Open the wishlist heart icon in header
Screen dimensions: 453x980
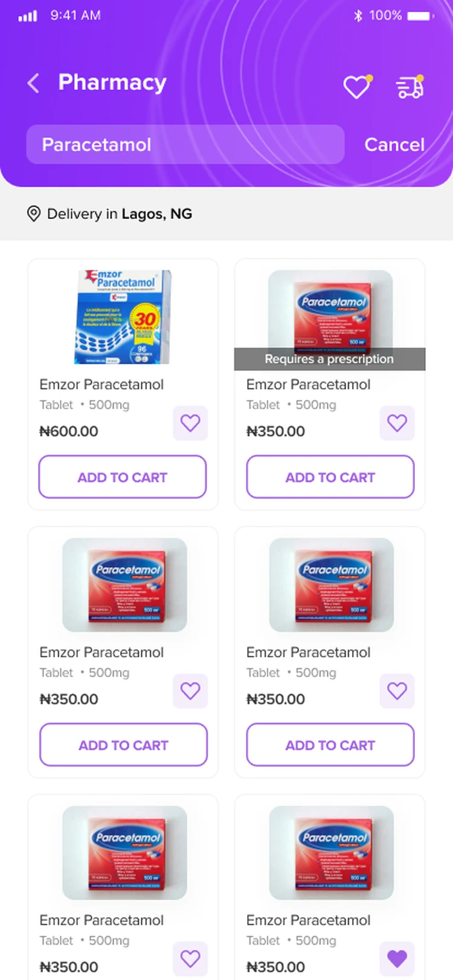[x=358, y=87]
